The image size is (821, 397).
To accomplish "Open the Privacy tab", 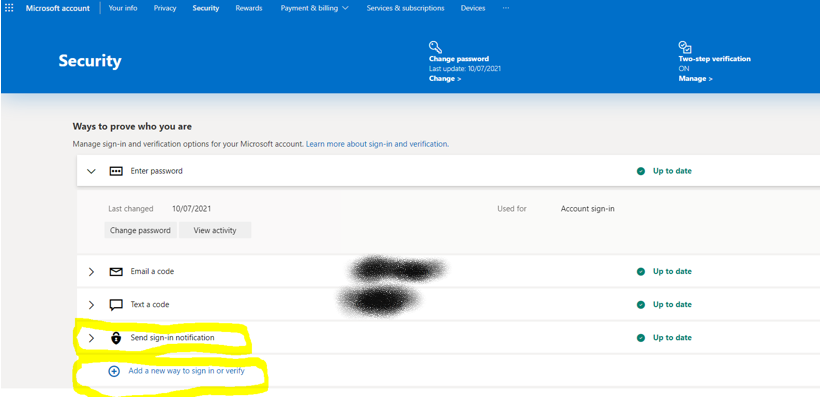I will coord(165,8).
